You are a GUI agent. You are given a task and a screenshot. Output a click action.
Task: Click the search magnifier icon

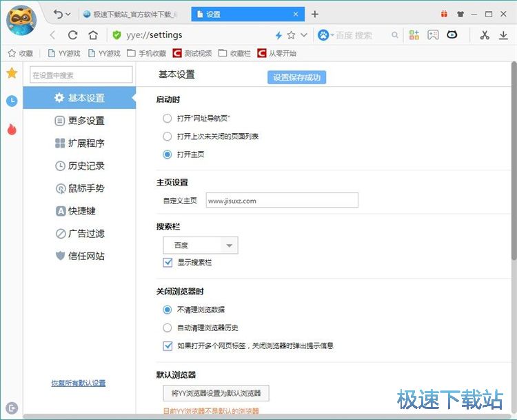click(x=395, y=35)
